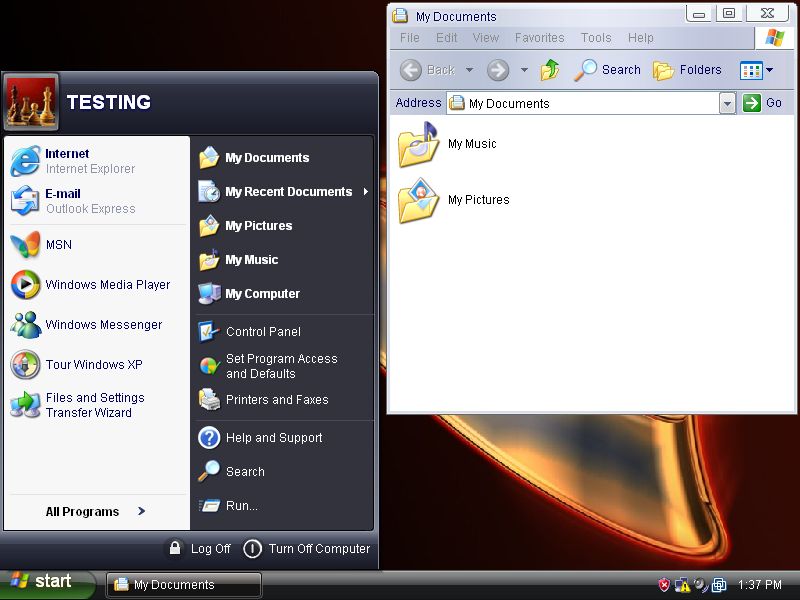Expand the Address bar dropdown arrow
800x600 pixels.
727,104
